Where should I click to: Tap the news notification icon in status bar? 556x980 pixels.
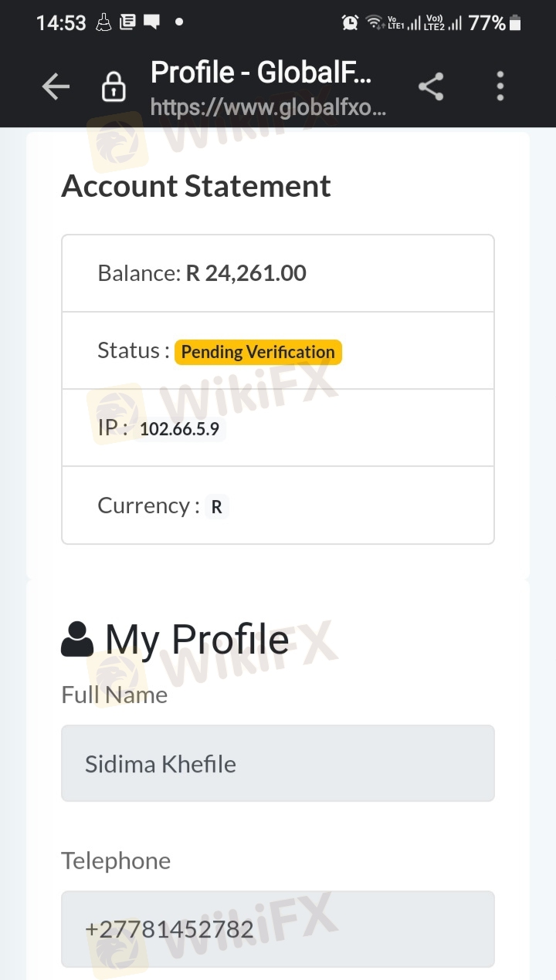(127, 22)
